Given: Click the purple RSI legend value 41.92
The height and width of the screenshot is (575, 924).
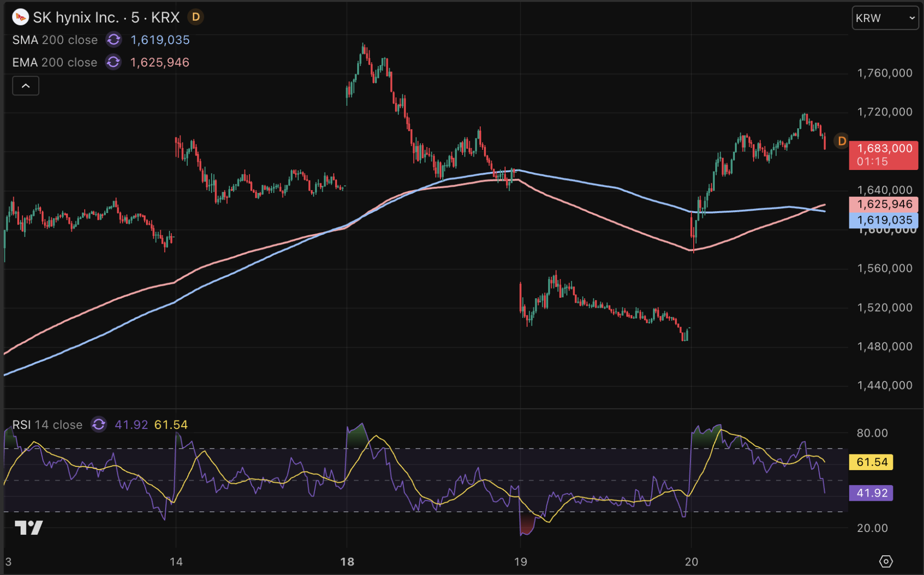Looking at the screenshot, I should pos(131,425).
